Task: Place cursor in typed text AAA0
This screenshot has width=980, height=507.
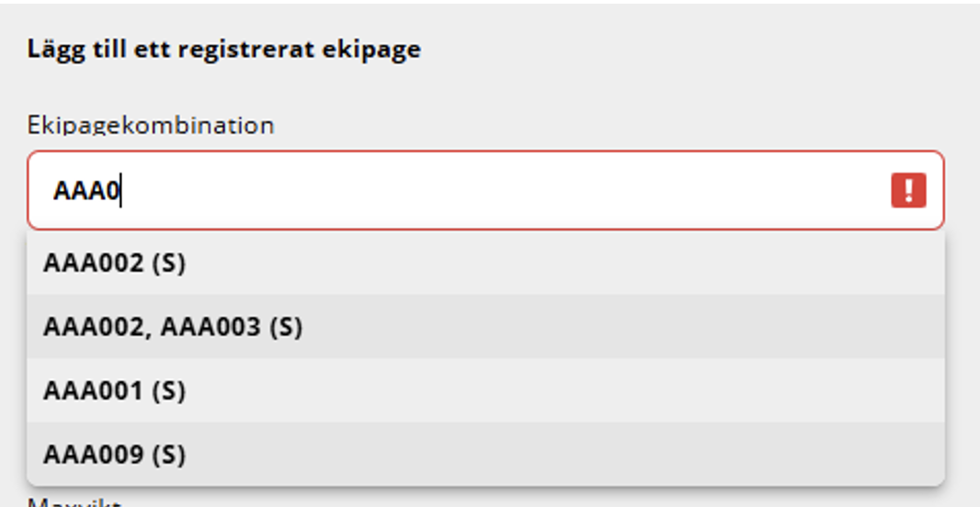Action: (x=86, y=190)
